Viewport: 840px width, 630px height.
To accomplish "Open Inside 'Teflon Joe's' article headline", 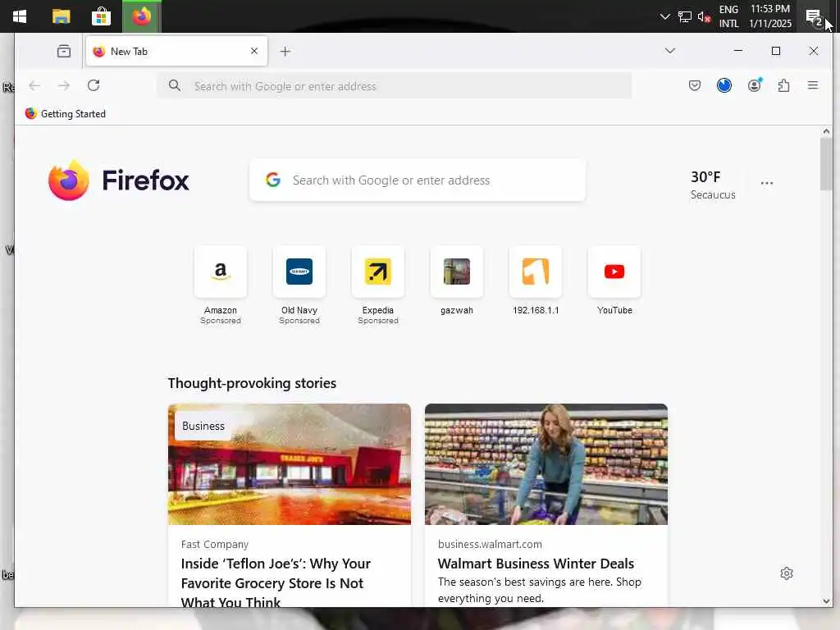I will (276, 583).
